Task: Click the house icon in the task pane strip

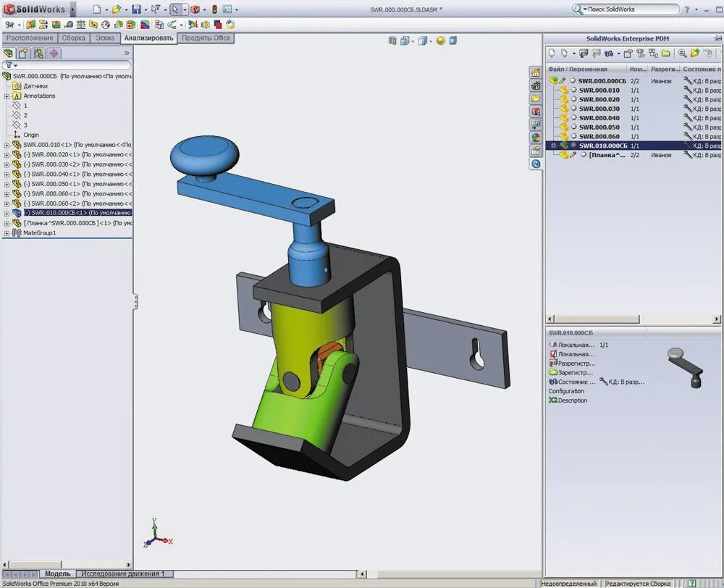Action: coord(536,72)
